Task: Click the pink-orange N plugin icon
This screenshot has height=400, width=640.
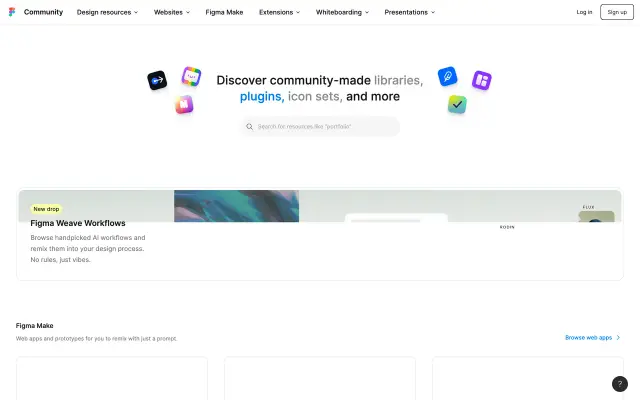Action: 184,104
